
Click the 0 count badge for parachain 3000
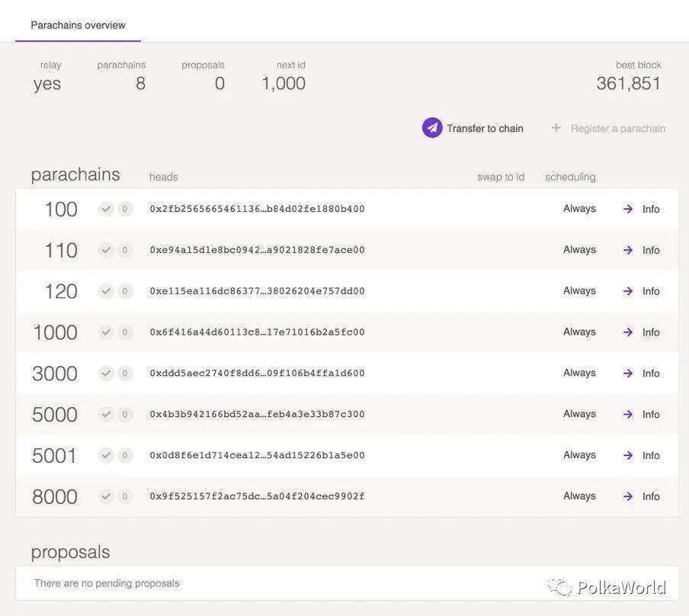[125, 373]
